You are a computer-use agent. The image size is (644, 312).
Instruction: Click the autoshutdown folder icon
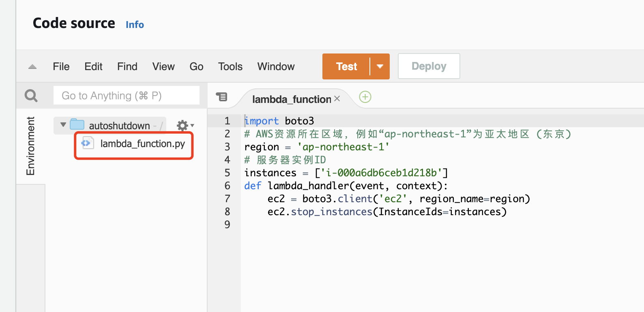(x=77, y=125)
